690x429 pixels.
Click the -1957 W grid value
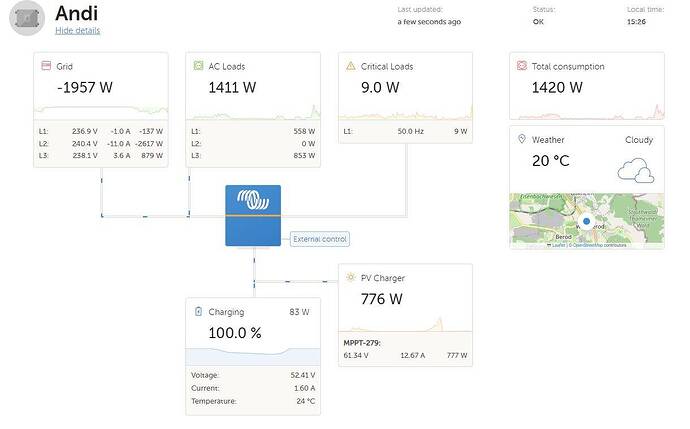click(85, 87)
